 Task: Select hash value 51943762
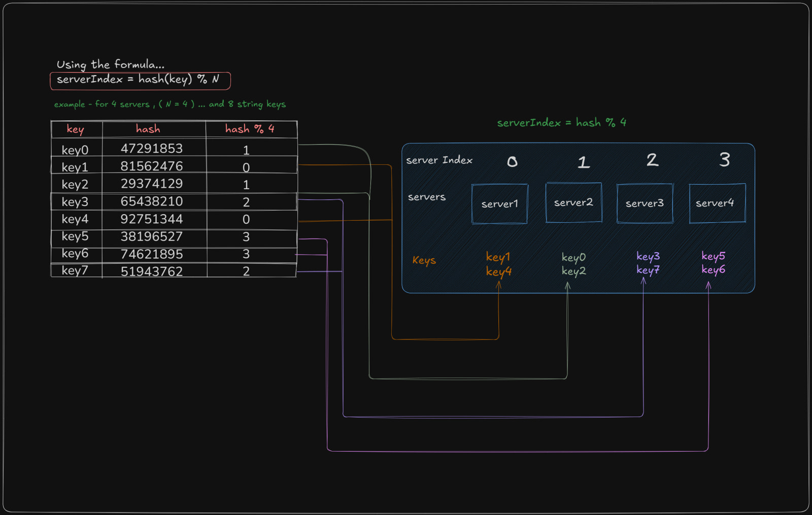(152, 271)
